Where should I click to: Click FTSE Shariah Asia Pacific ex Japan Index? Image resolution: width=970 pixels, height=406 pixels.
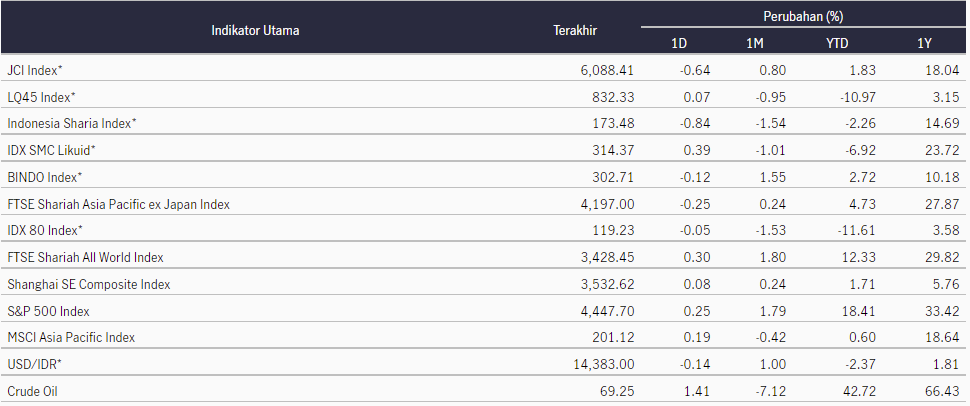118,204
